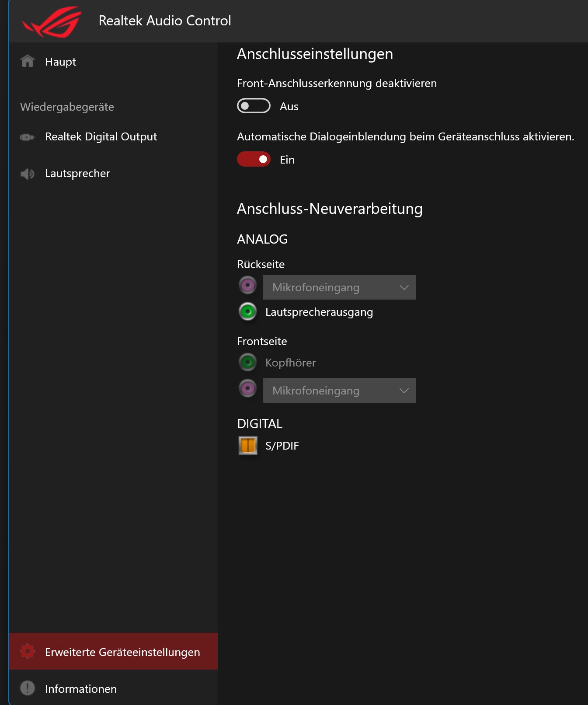Open the Rückseite Mikrofoneingang dropdown

340,287
